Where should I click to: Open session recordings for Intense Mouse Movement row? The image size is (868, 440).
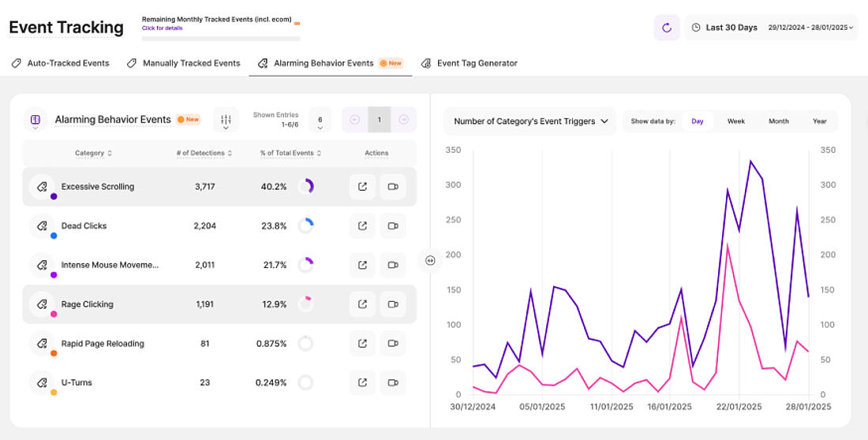click(393, 265)
